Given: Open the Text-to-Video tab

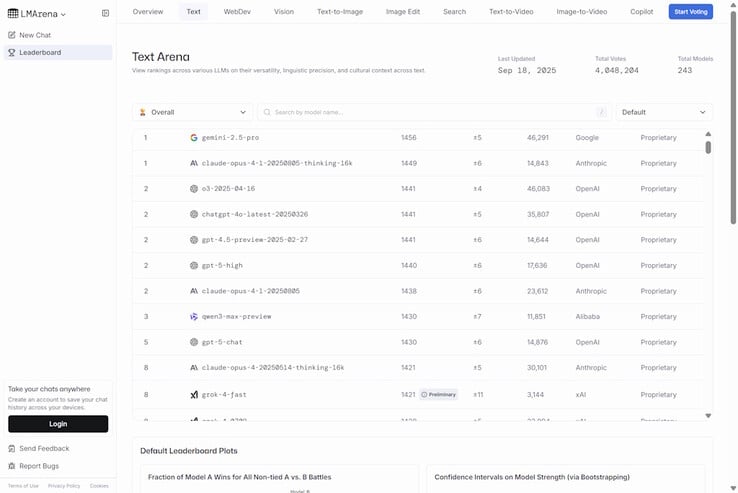Looking at the screenshot, I should click(x=511, y=11).
